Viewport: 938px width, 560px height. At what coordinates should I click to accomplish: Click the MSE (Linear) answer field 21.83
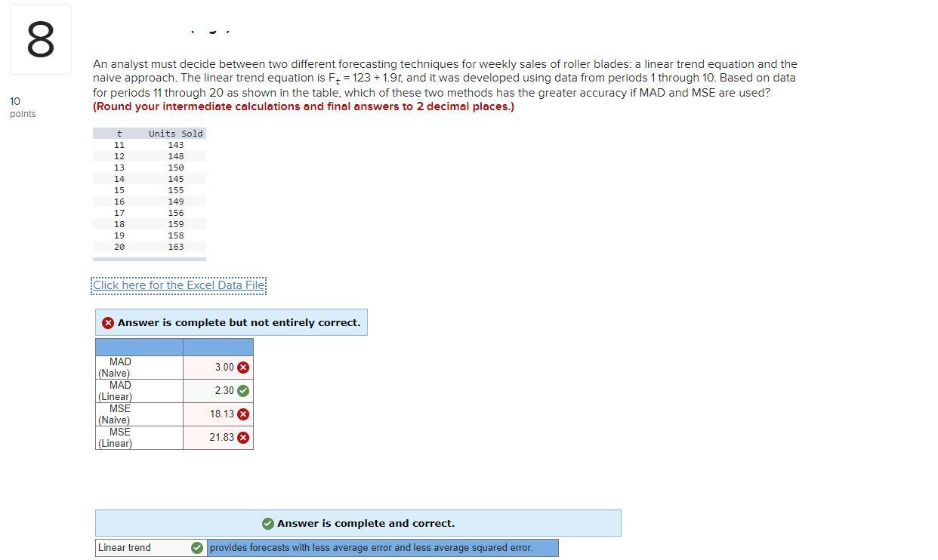click(x=218, y=438)
